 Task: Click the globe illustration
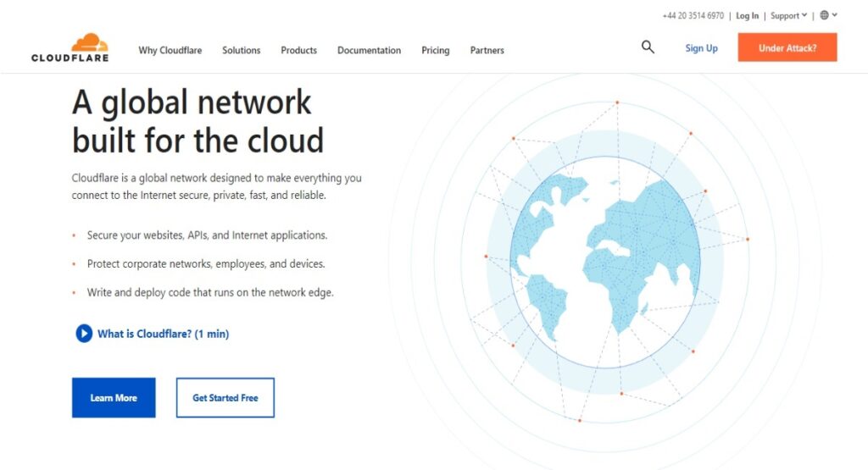(605, 262)
